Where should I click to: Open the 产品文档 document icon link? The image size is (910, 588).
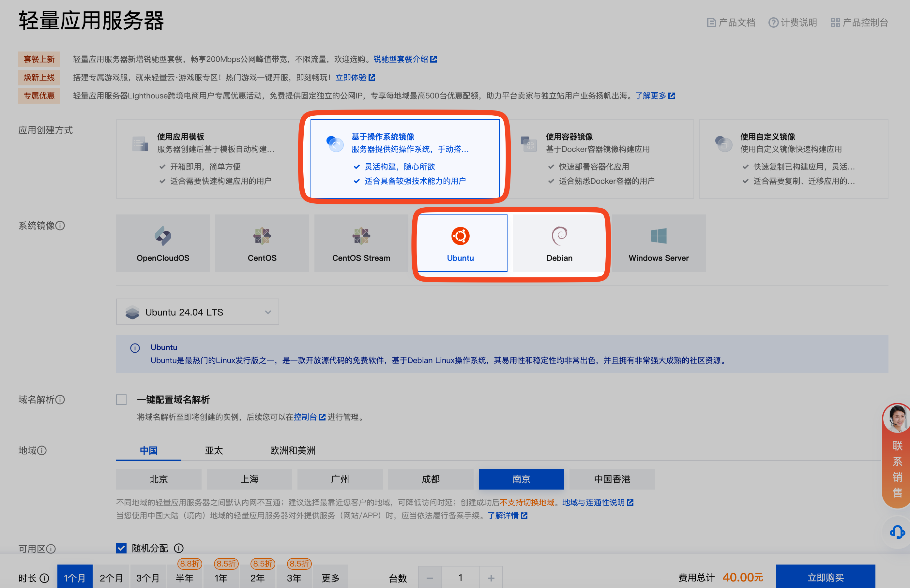click(x=711, y=22)
